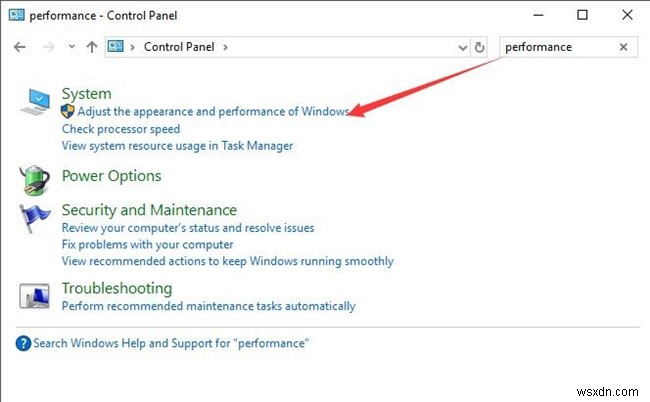Clear the search box with X
Screen dimensions: 650x402
tap(624, 47)
